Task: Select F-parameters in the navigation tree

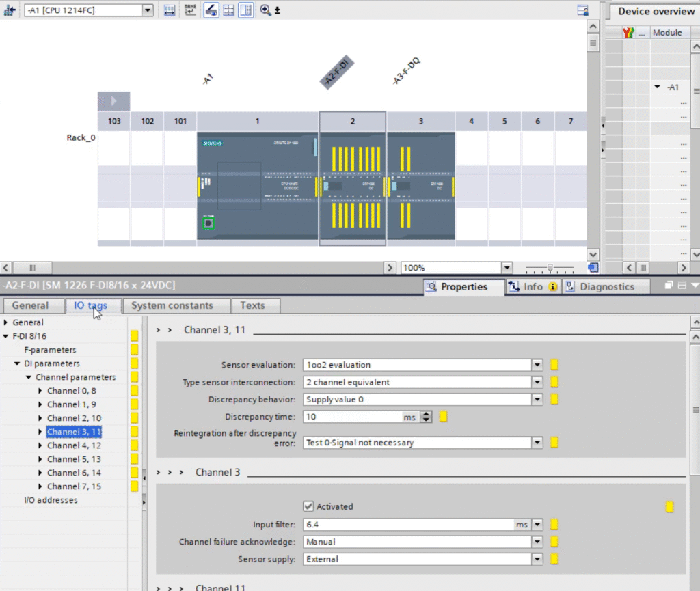Action: pyautogui.click(x=50, y=350)
